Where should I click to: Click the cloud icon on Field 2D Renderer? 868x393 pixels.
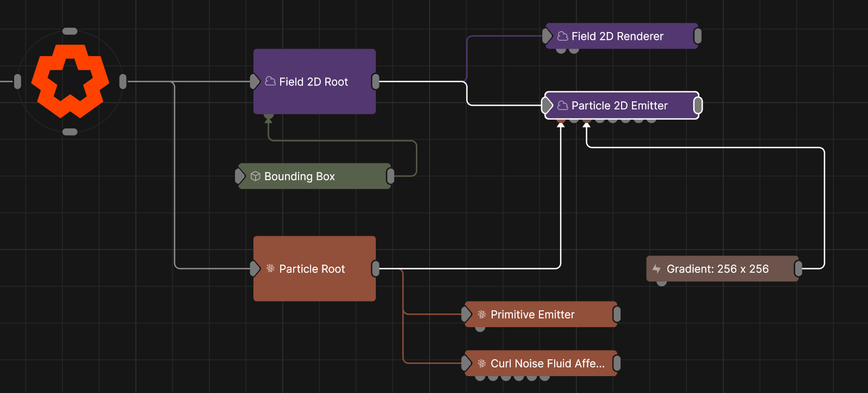coord(563,36)
